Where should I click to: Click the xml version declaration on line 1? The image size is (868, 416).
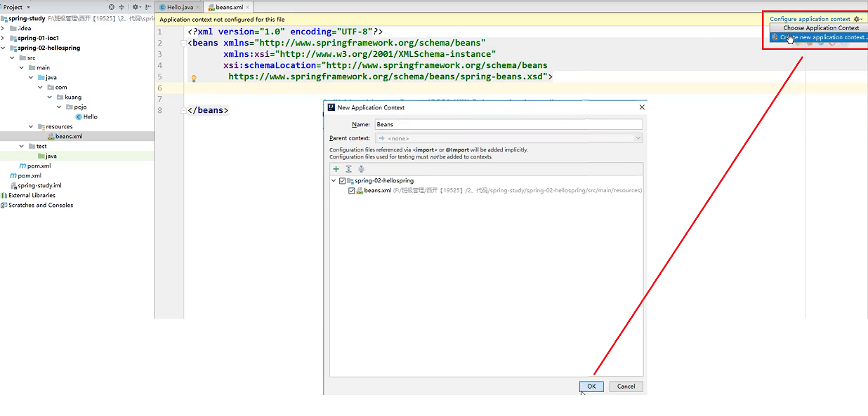(285, 32)
